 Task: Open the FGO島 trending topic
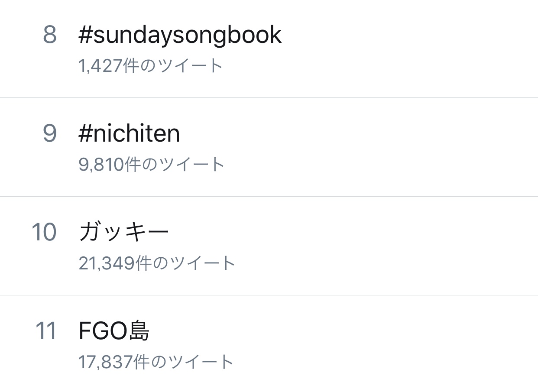114,331
